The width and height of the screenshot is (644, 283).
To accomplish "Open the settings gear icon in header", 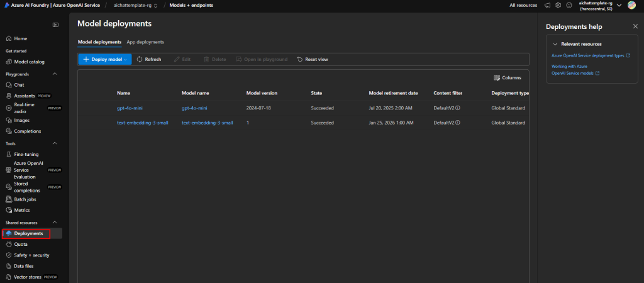I will 558,5.
